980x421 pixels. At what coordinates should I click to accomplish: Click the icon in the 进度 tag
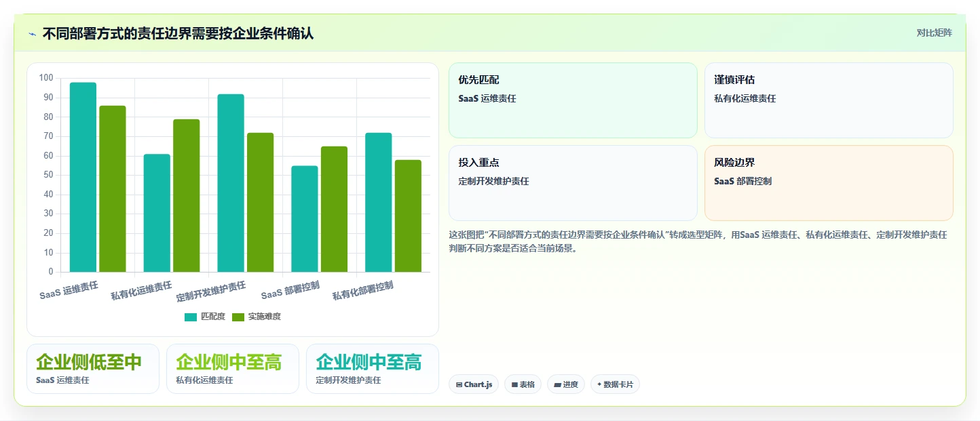tap(558, 385)
